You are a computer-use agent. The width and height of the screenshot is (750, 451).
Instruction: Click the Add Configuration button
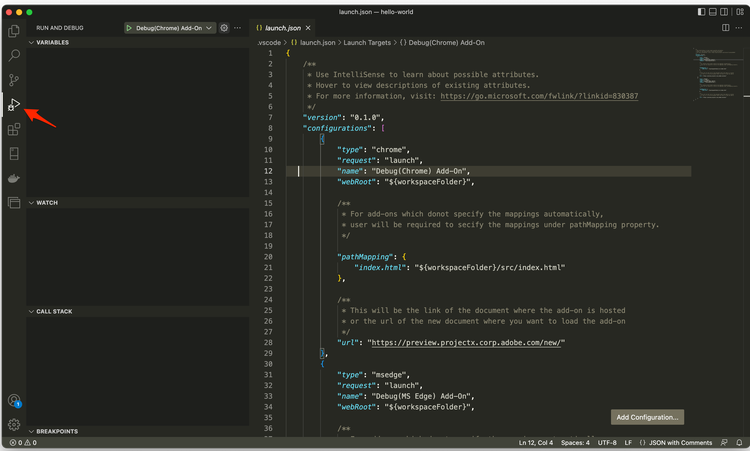647,417
